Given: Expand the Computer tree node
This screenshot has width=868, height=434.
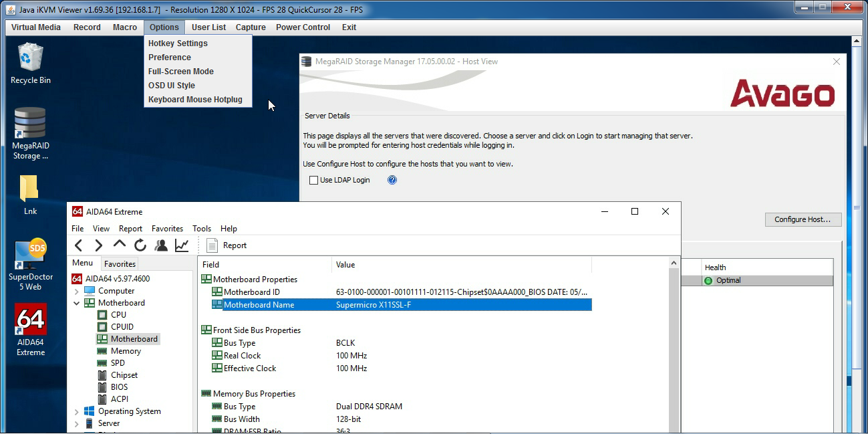Looking at the screenshot, I should (x=77, y=292).
